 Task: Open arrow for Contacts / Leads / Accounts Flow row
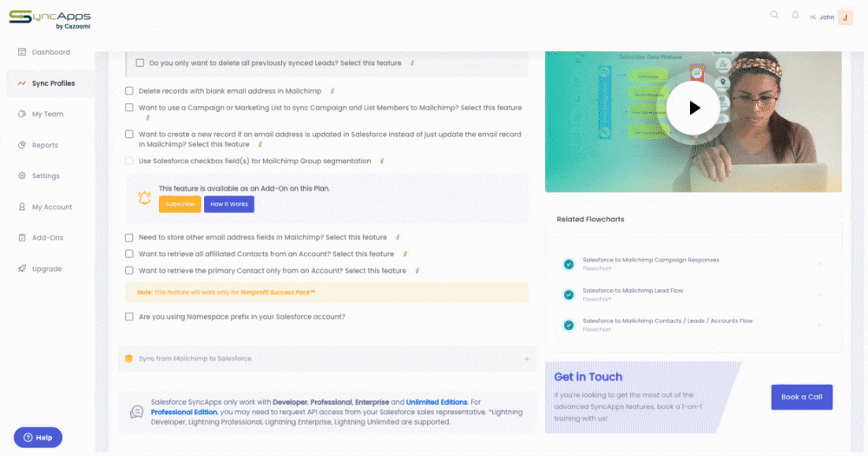(x=819, y=325)
